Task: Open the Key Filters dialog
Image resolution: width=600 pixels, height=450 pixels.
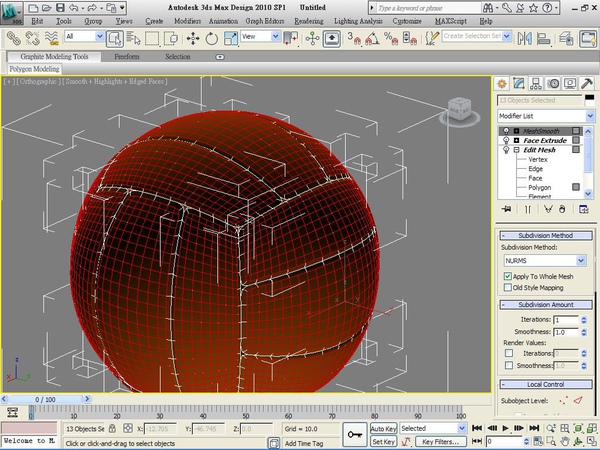Action: [441, 442]
